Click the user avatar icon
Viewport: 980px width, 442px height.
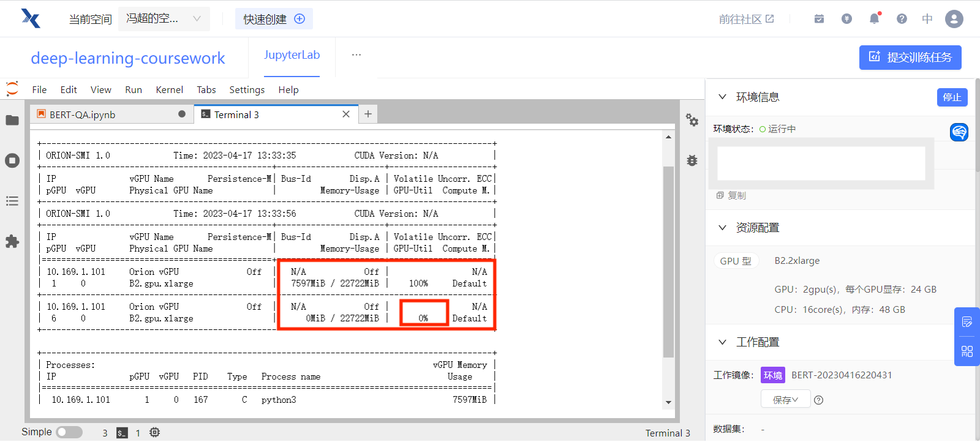954,19
